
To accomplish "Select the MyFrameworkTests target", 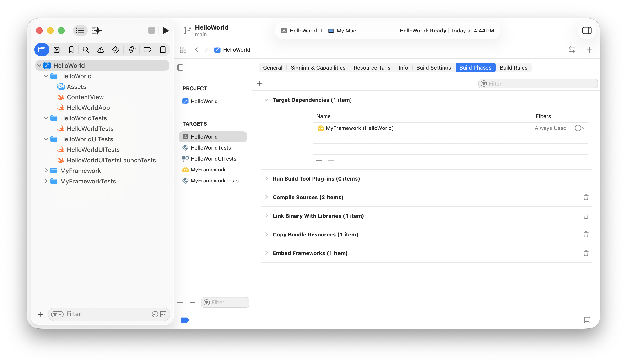I will coord(213,181).
